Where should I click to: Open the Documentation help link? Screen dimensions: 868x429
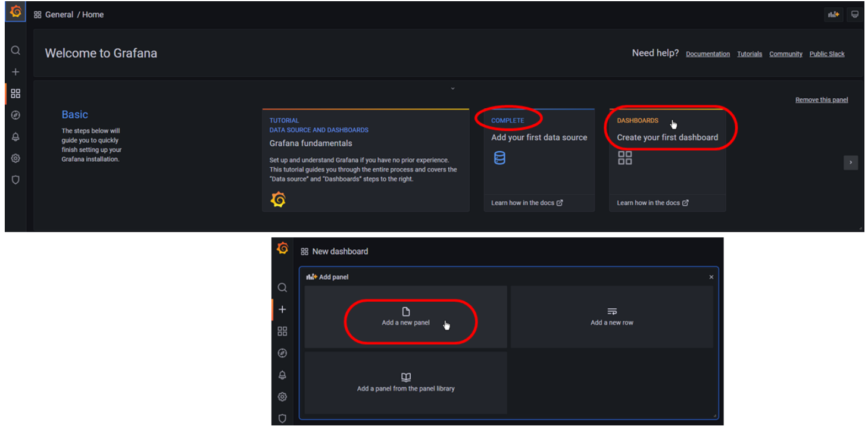pyautogui.click(x=707, y=54)
